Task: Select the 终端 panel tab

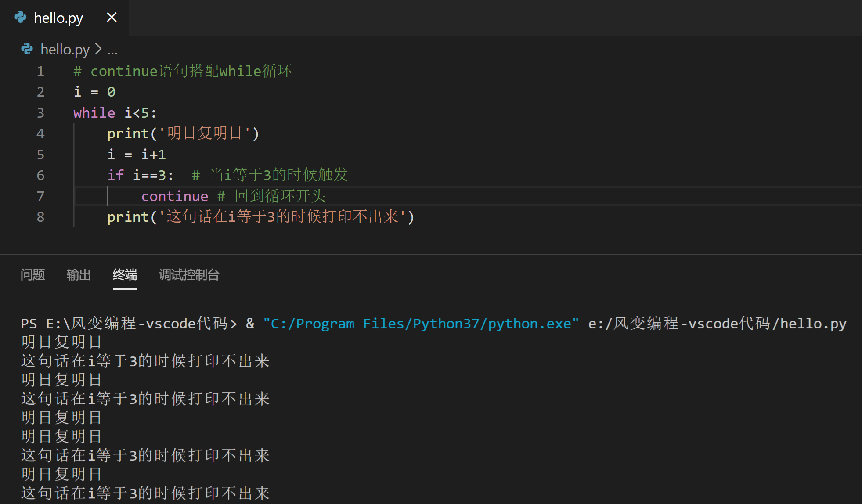Action: (x=125, y=275)
